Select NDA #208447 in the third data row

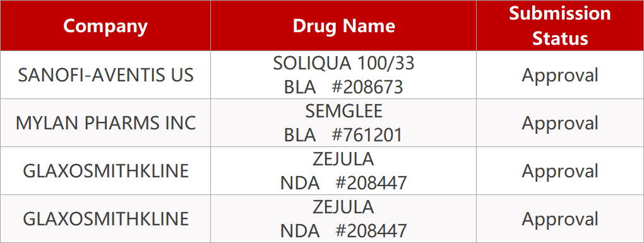point(343,183)
